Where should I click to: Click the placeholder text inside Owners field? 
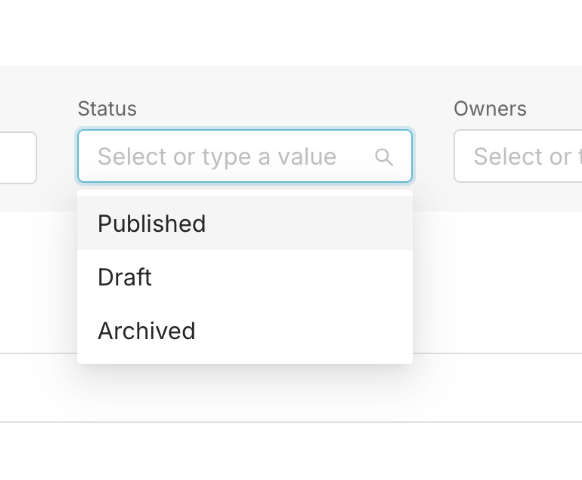(527, 157)
